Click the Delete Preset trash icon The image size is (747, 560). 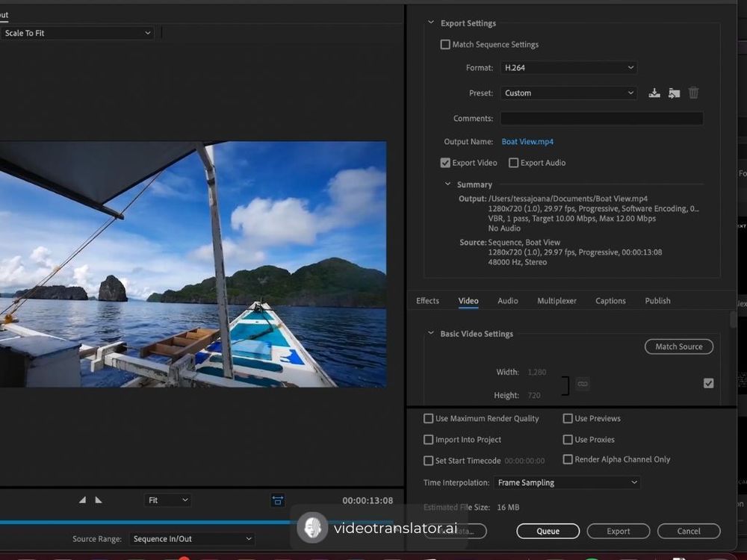click(x=693, y=93)
